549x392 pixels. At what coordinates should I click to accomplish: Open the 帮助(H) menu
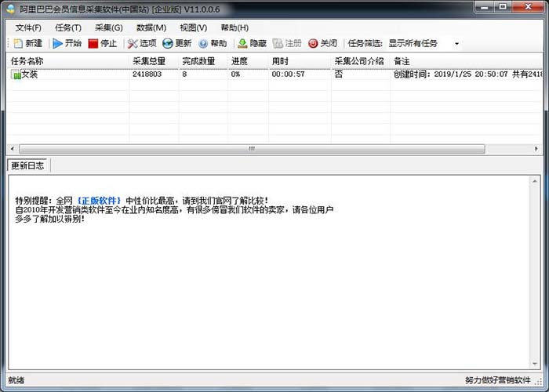point(235,27)
